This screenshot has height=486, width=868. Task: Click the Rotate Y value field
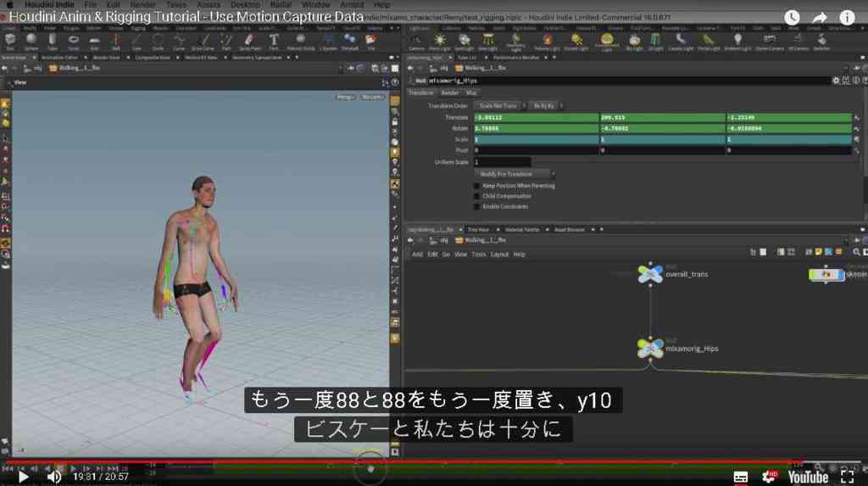click(x=663, y=129)
